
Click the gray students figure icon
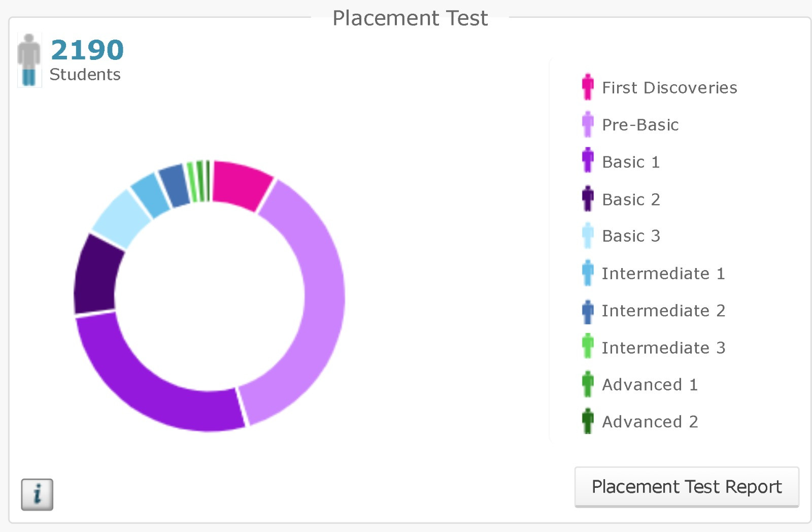pyautogui.click(x=29, y=60)
